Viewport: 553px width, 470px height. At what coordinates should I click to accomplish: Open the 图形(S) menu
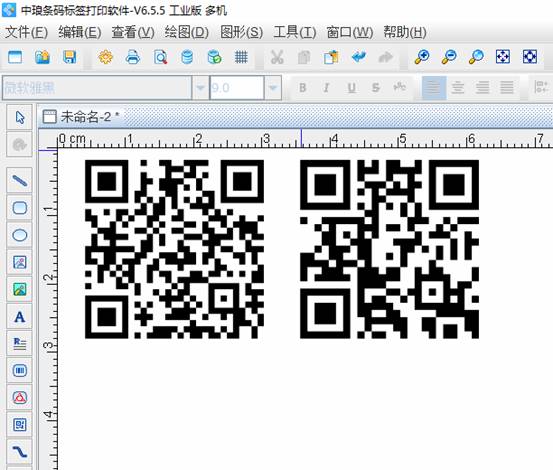click(x=242, y=32)
